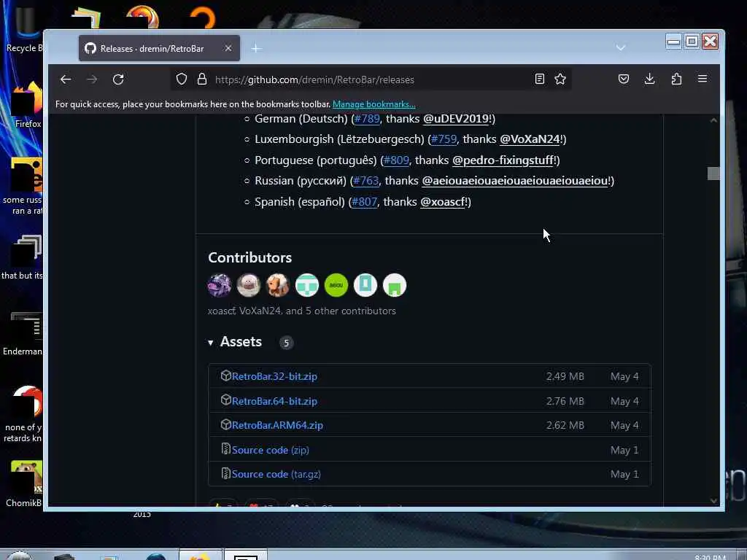Bookmark this page with the star icon

tap(560, 79)
